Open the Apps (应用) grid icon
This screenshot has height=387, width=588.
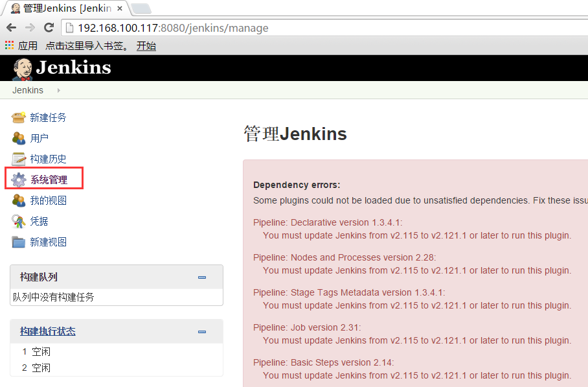click(9, 45)
